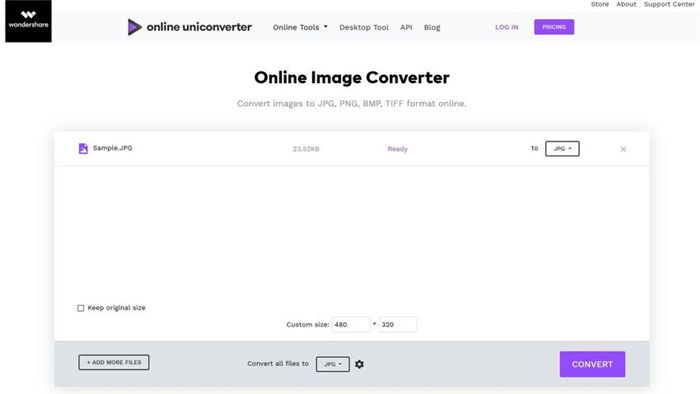Click Add More Files button

(x=114, y=362)
